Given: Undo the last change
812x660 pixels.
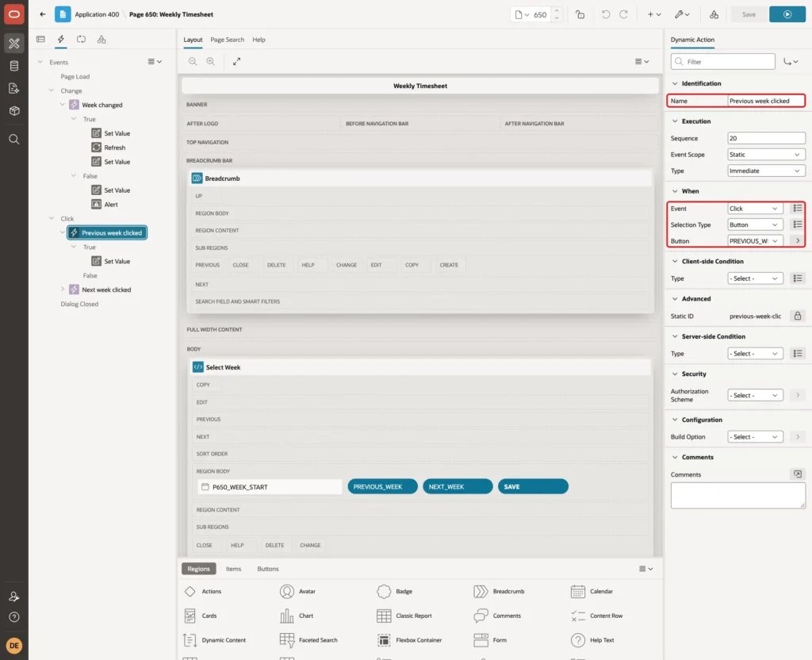Looking at the screenshot, I should pos(605,14).
